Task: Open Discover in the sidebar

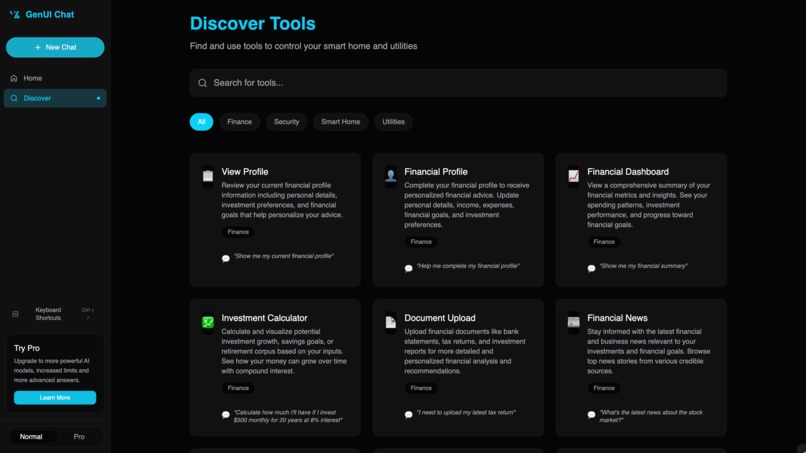Action: pos(55,98)
